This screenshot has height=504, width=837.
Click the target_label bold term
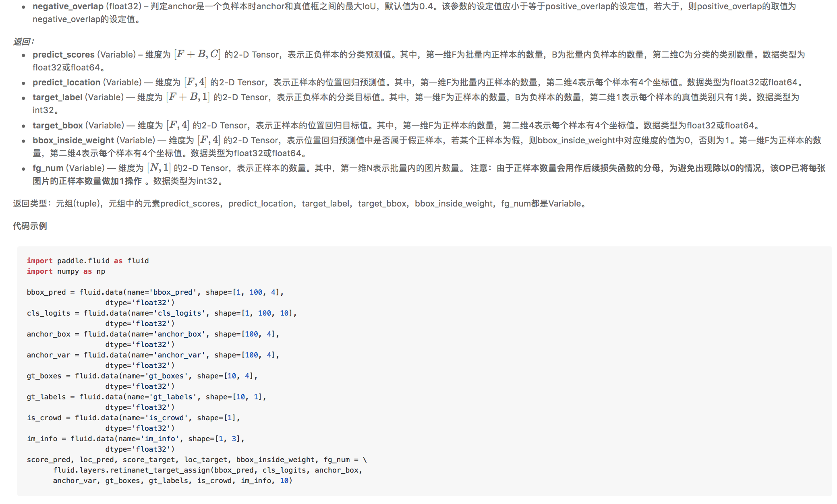(57, 97)
